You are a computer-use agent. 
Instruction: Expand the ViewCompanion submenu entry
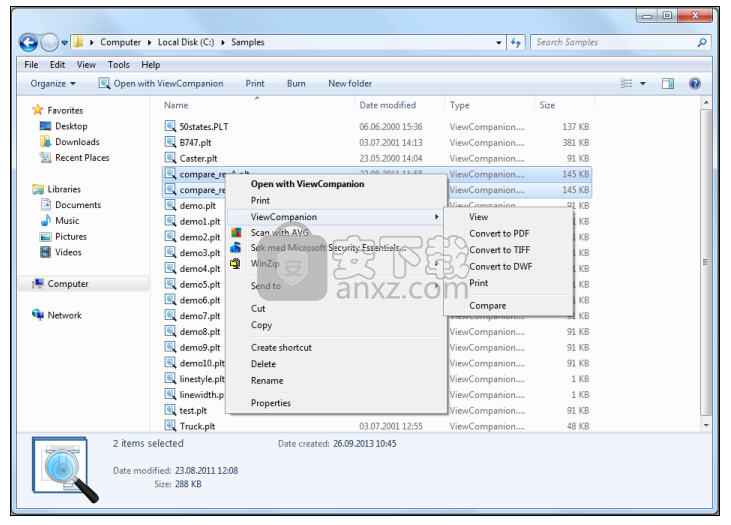pos(335,217)
